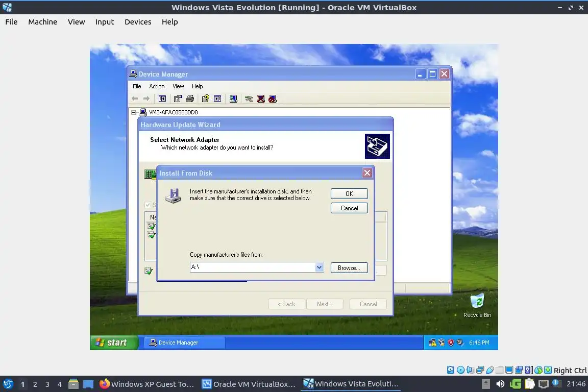Click the green G tray icon on host panel
588x392 pixels.
coord(515,384)
